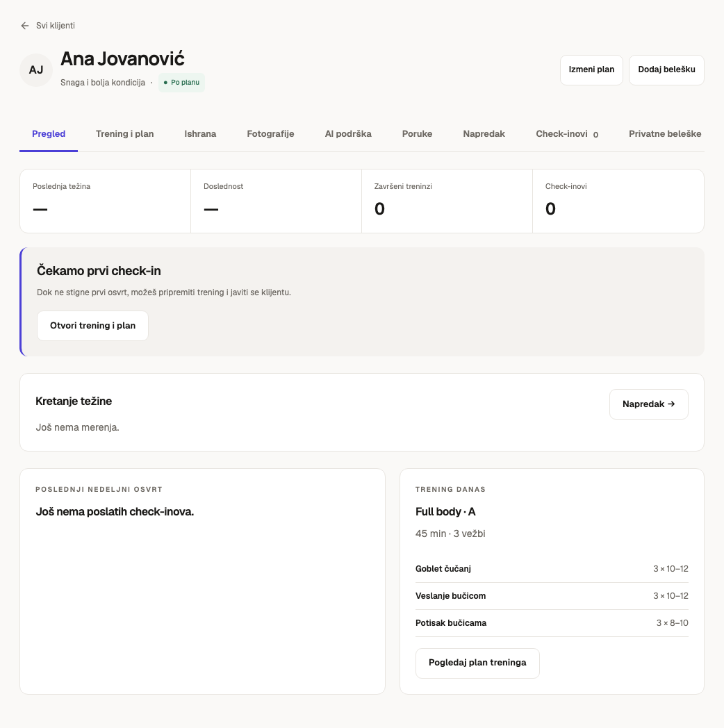Viewport: 724px width, 728px height.
Task: Click the back arrow icon beside Svi klijenti
Action: [x=25, y=26]
